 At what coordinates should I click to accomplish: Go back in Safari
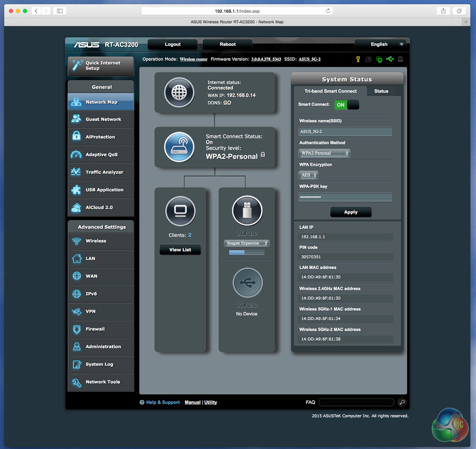pyautogui.click(x=36, y=11)
